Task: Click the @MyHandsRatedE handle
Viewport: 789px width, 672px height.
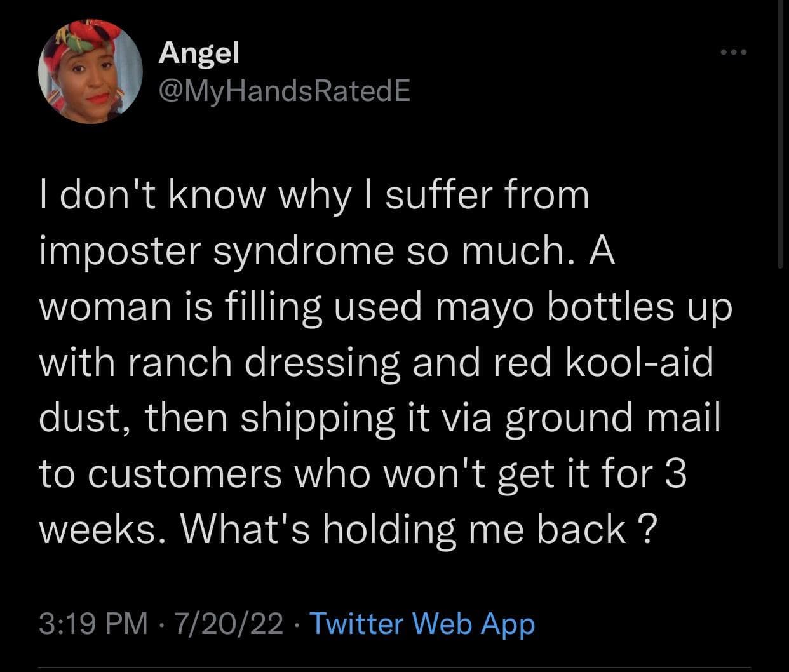Action: coord(284,92)
